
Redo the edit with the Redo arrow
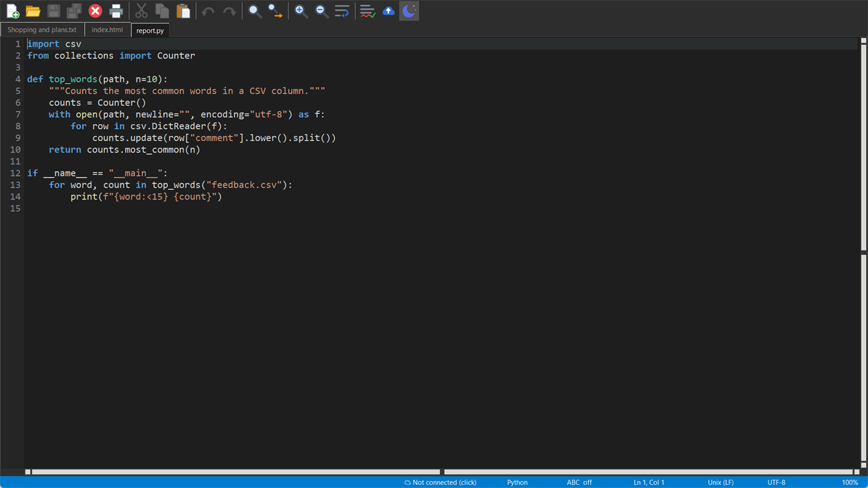(x=230, y=11)
